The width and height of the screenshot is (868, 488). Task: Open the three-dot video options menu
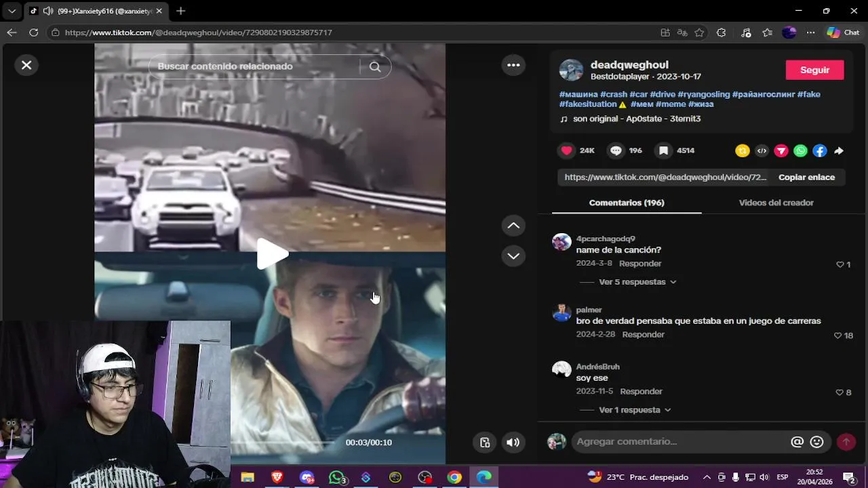(513, 65)
